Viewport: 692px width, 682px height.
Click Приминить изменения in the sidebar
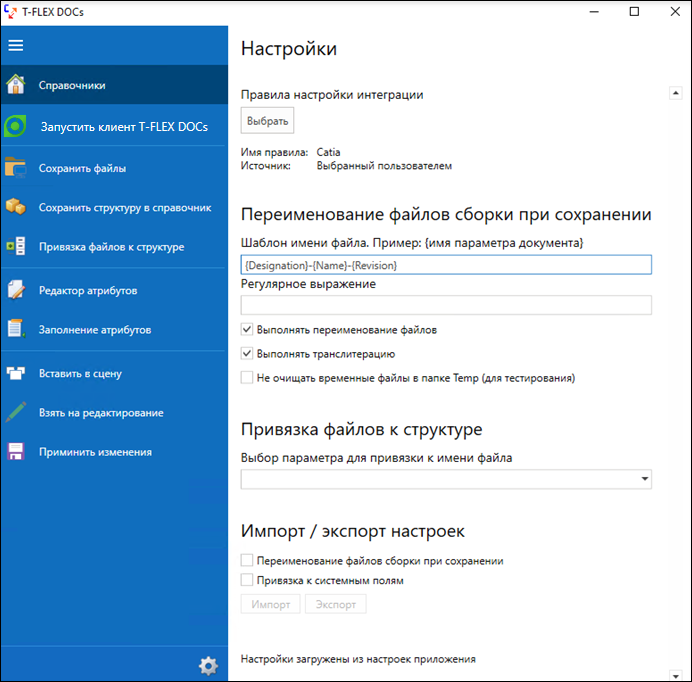(114, 452)
